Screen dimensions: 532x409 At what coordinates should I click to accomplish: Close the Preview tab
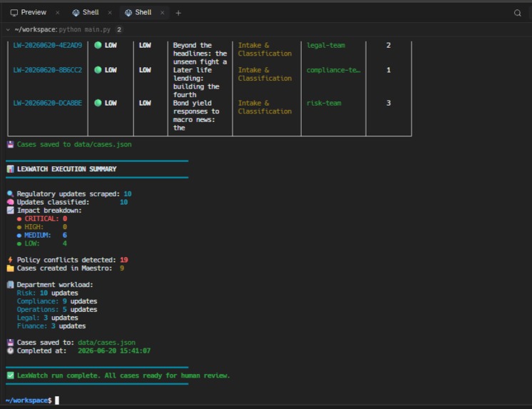coord(57,13)
